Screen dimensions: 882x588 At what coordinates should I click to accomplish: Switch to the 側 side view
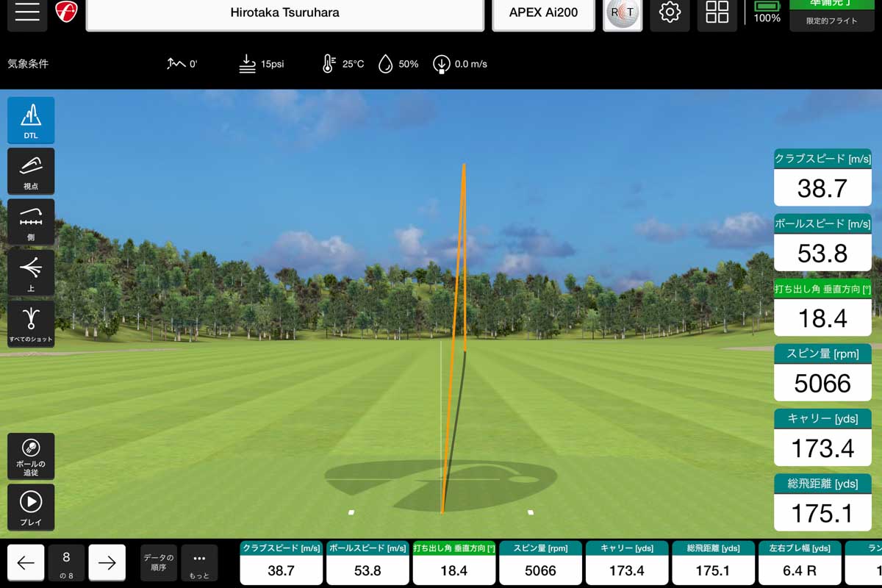coord(31,222)
